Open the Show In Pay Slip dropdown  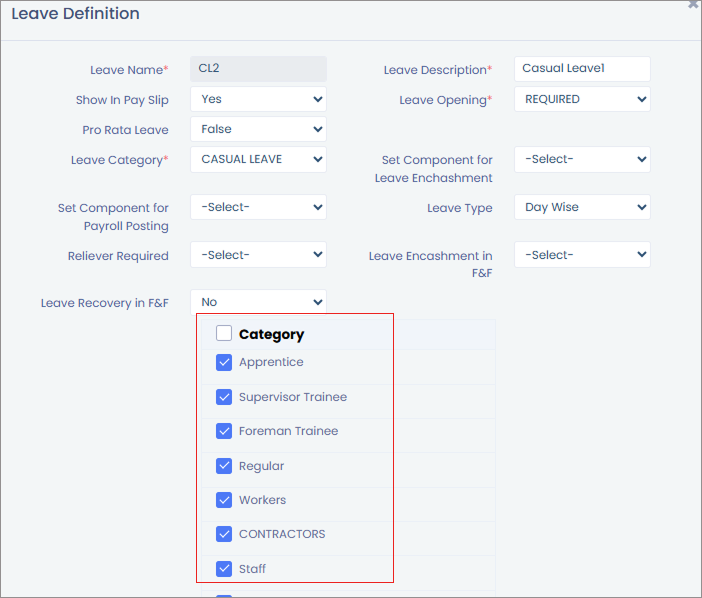pyautogui.click(x=258, y=100)
